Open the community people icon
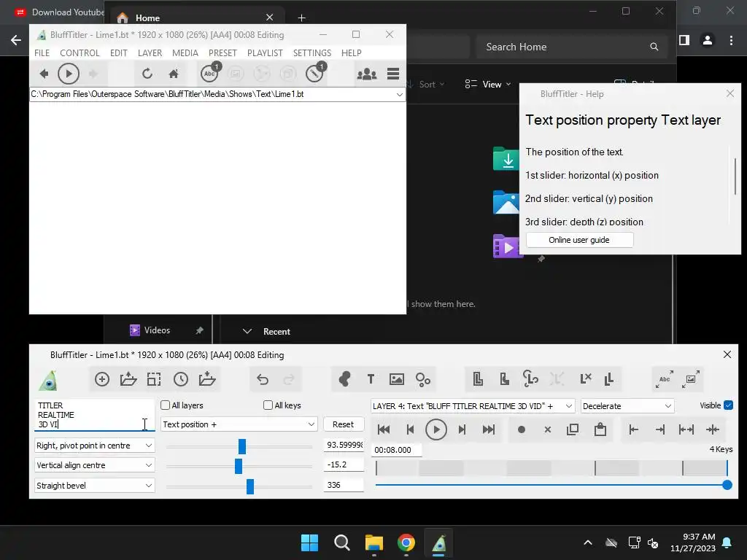 tap(367, 74)
